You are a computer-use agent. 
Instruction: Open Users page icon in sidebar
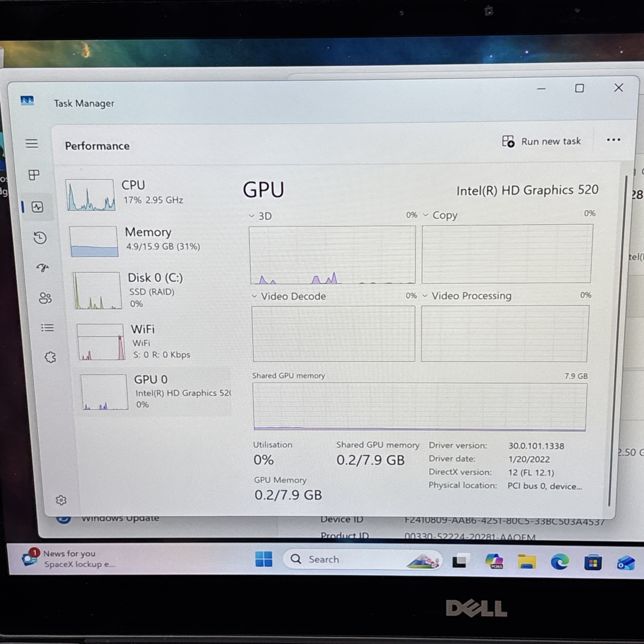tap(45, 298)
